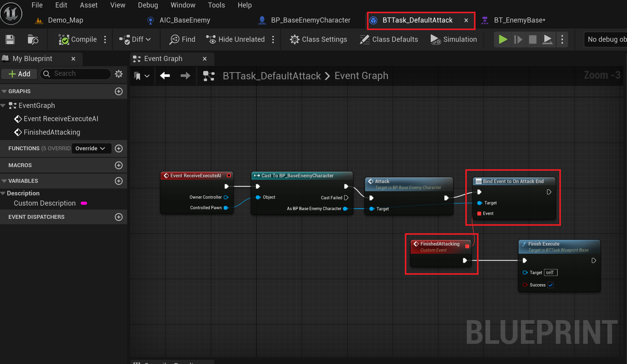Toggle the Simulation mode button
627x364 pixels.
coord(454,39)
